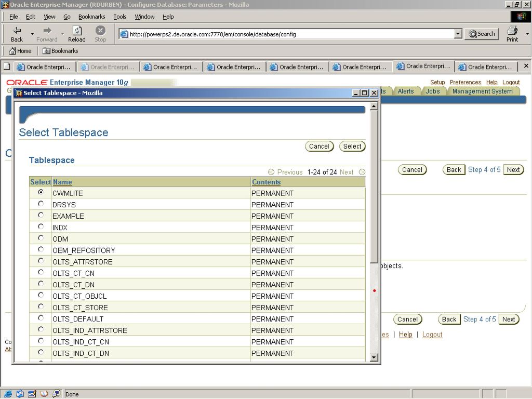
Task: Open the URL history dropdown arrow
Action: pyautogui.click(x=458, y=34)
